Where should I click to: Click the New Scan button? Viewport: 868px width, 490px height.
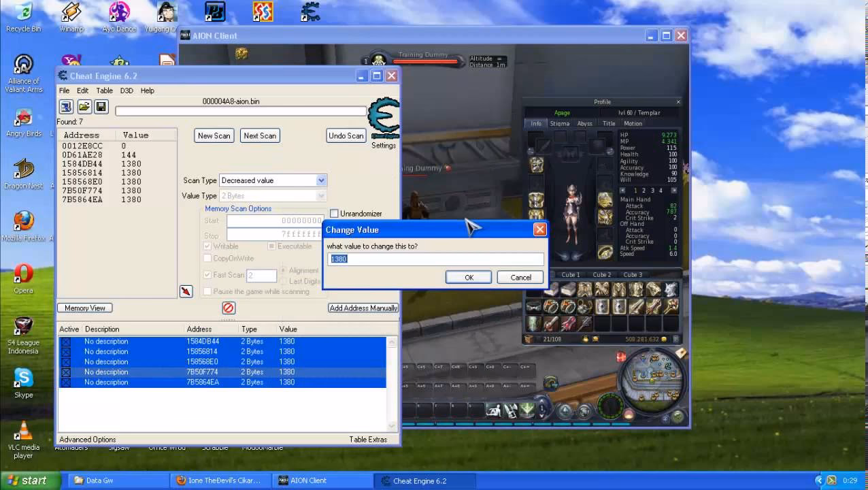pos(214,135)
